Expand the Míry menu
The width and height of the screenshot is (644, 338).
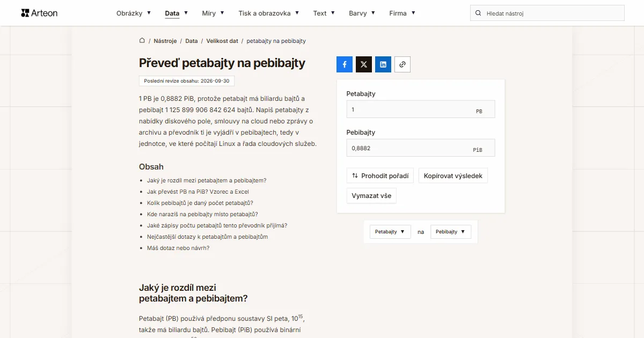tap(213, 13)
